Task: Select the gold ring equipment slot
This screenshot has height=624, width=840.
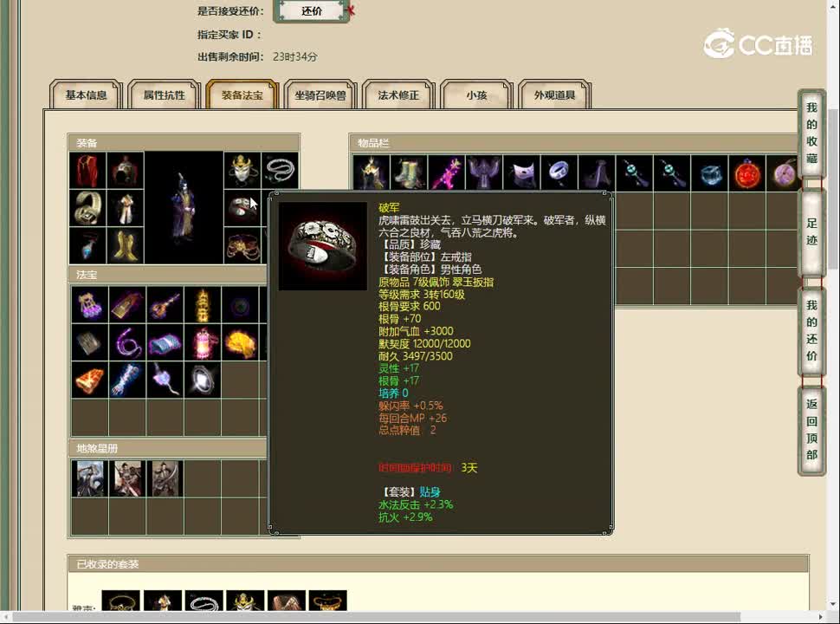Action: (87, 208)
